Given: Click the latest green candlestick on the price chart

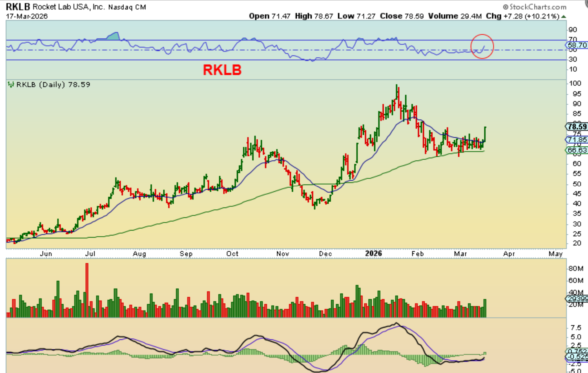Looking at the screenshot, I should [485, 134].
